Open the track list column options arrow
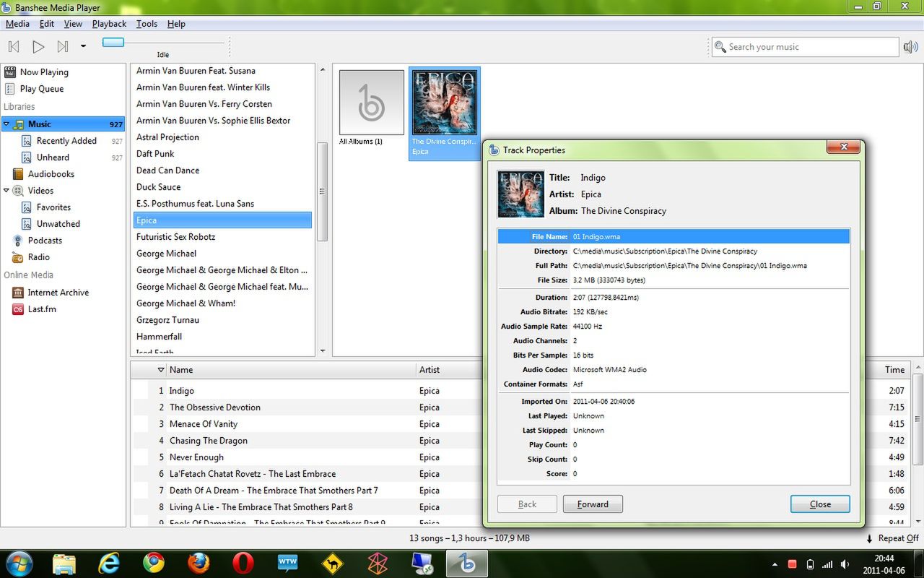The width and height of the screenshot is (924, 578). pos(161,370)
